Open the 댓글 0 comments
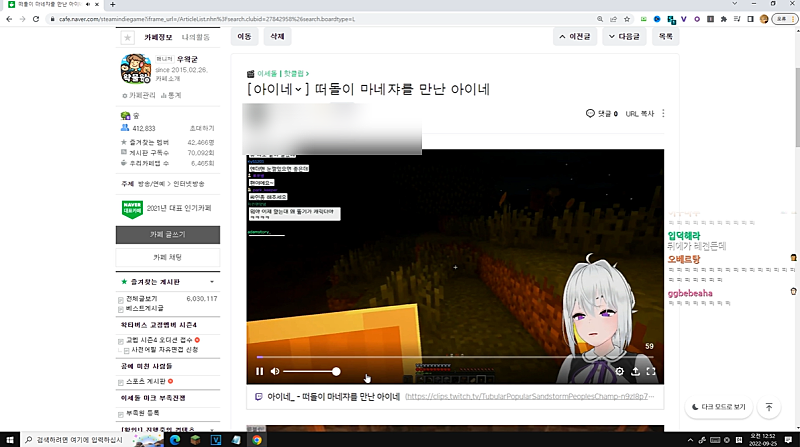The height and width of the screenshot is (447, 800). tap(602, 113)
